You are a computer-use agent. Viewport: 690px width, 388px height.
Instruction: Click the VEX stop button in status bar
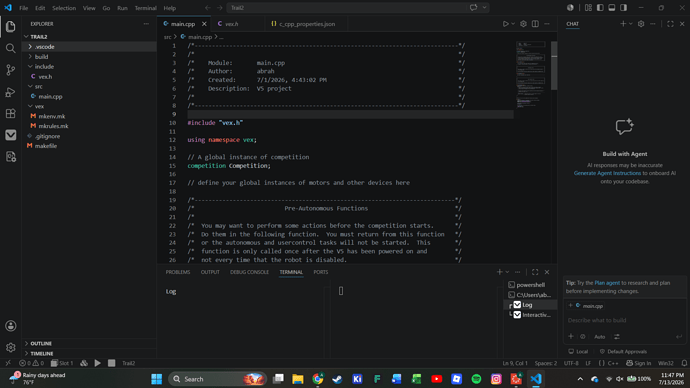pyautogui.click(x=111, y=363)
